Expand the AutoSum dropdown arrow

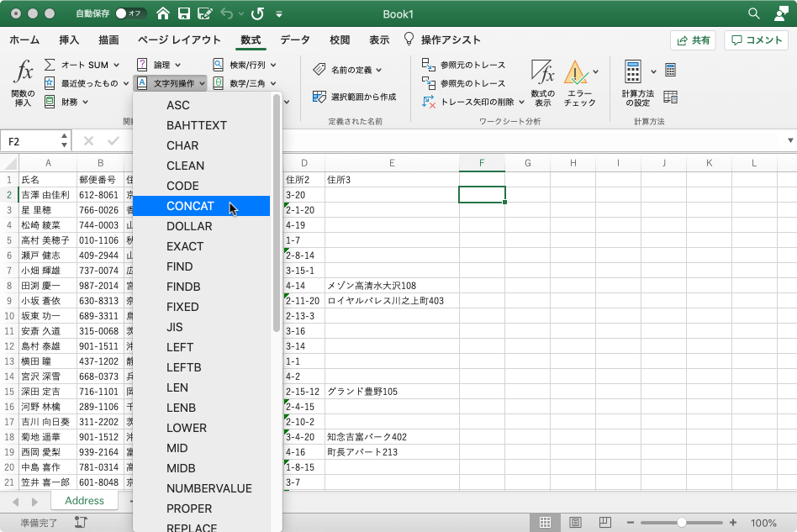(x=116, y=65)
